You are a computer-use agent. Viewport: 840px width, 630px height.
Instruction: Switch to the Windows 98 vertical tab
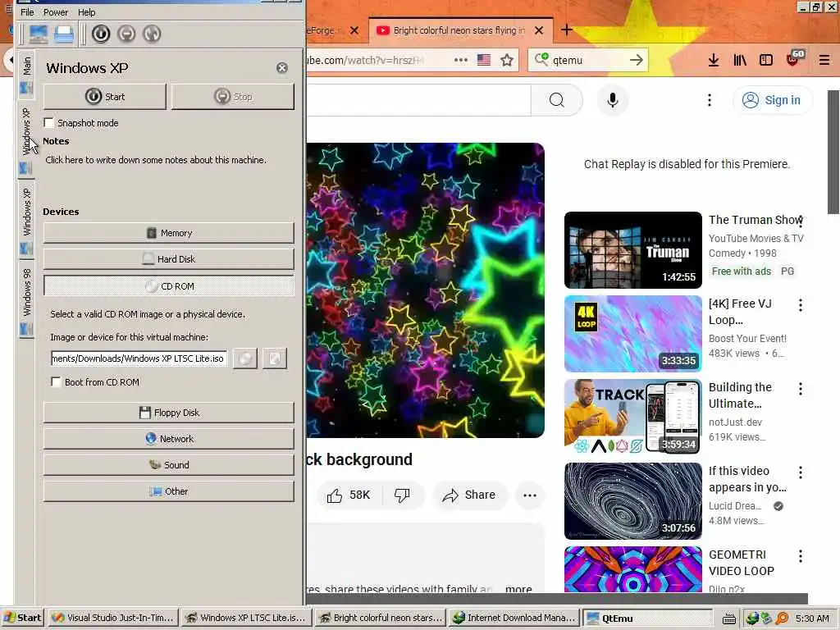tap(26, 300)
